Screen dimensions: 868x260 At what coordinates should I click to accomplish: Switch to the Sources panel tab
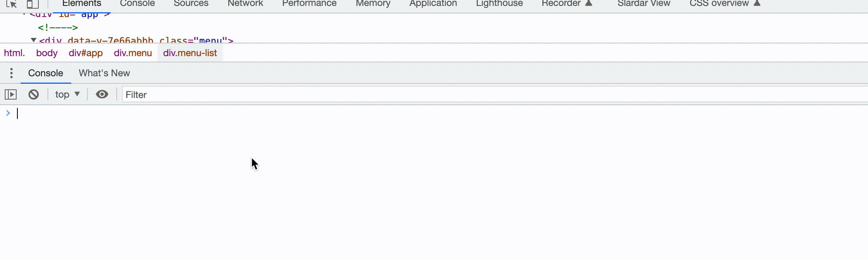191,4
